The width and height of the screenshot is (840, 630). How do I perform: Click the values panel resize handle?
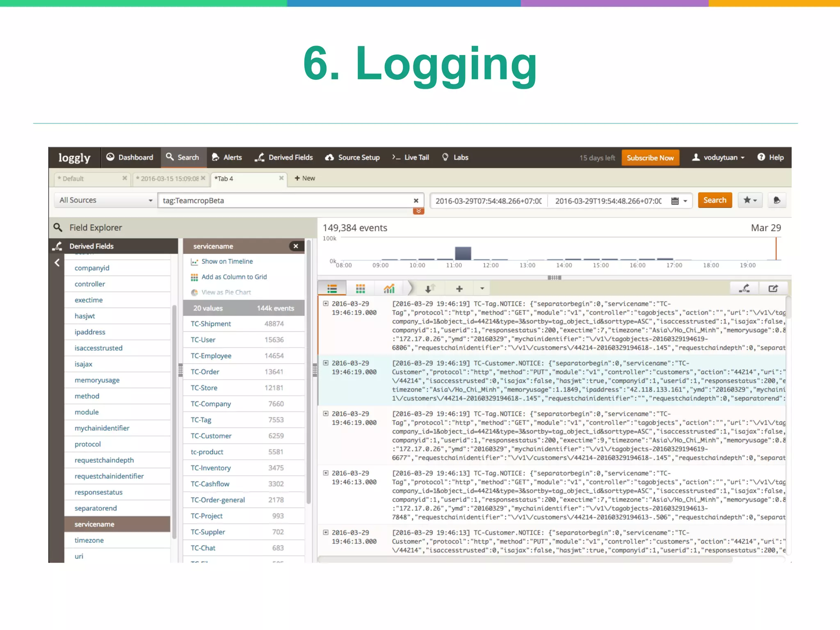click(315, 370)
